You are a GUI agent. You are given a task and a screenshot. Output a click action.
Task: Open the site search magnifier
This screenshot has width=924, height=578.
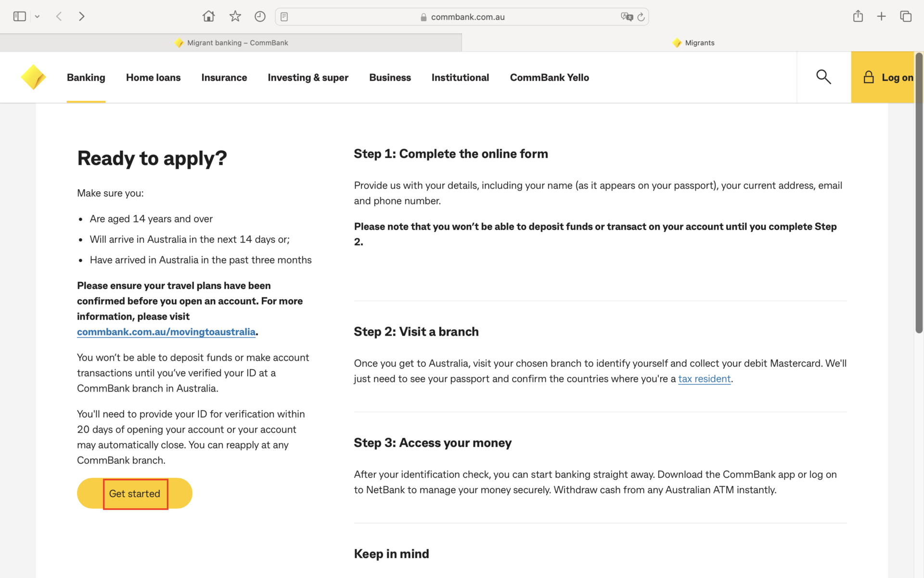pyautogui.click(x=823, y=77)
